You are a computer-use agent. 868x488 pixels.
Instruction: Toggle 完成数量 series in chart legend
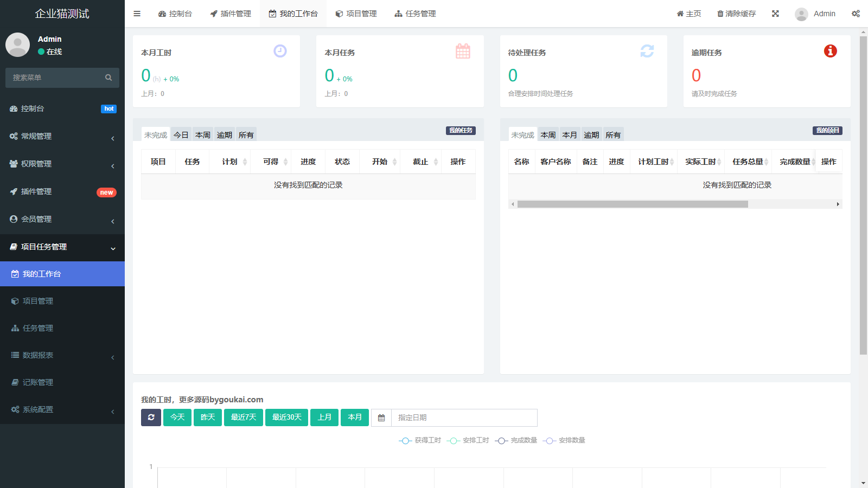(516, 440)
